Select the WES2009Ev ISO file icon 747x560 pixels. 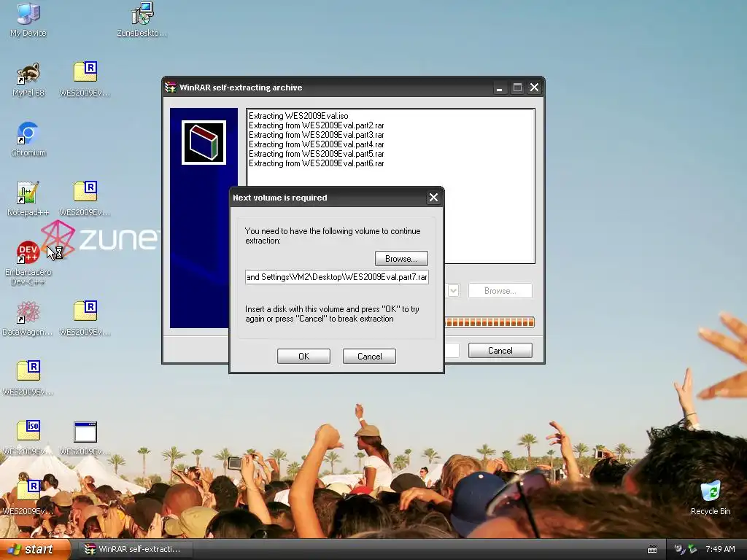(x=28, y=437)
